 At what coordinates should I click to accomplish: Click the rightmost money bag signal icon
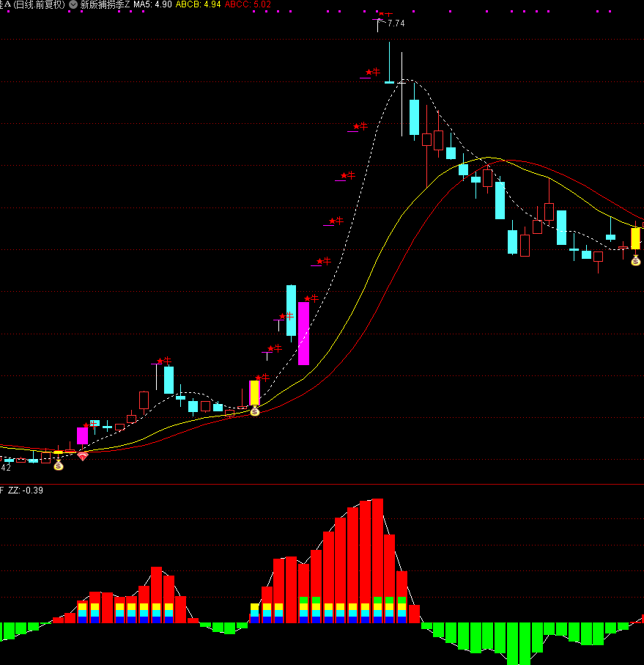click(x=636, y=260)
